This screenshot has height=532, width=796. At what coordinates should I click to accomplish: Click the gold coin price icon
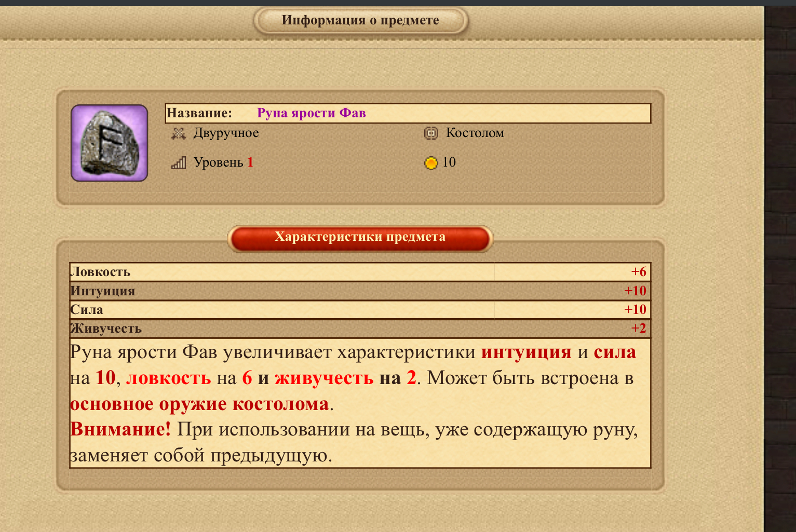coord(431,163)
